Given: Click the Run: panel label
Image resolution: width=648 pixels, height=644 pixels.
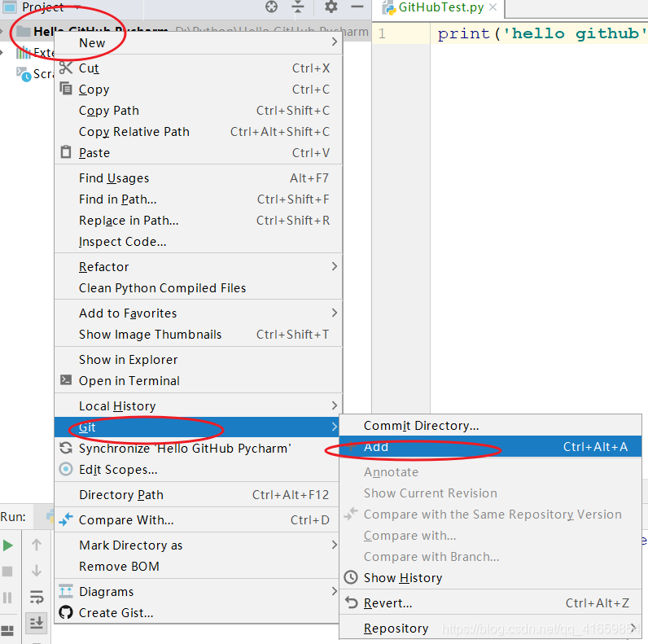Looking at the screenshot, I should click(x=13, y=517).
